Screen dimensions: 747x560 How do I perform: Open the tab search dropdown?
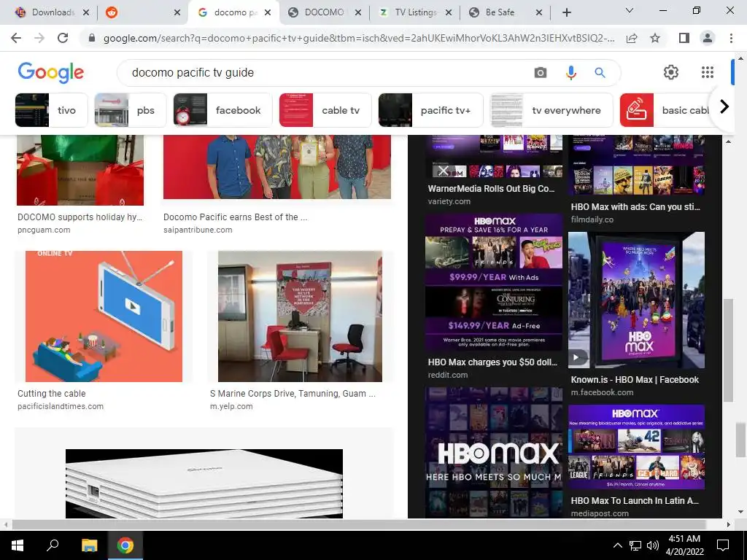pos(629,10)
